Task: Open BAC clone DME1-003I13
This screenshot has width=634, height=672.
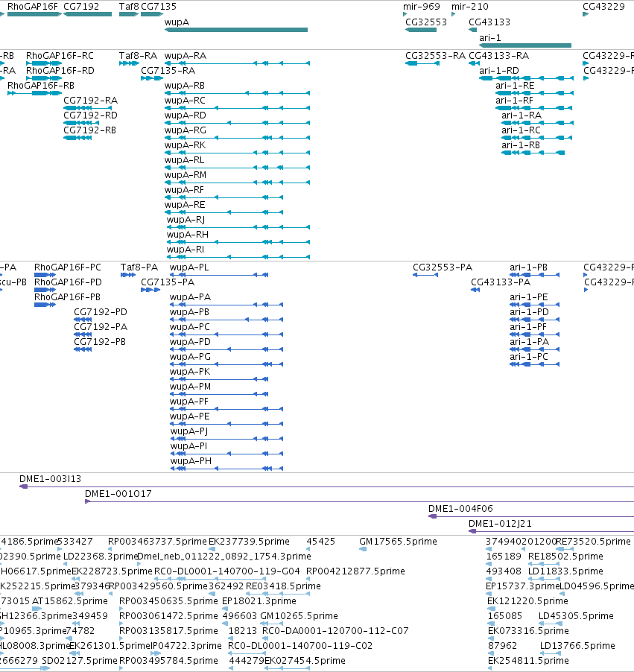Action: click(x=50, y=479)
